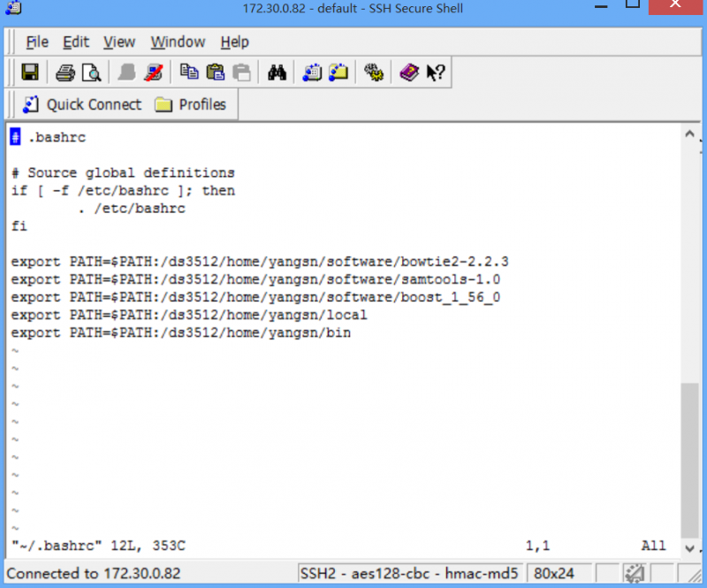Click the Save toolbar icon
The width and height of the screenshot is (707, 588).
click(30, 73)
